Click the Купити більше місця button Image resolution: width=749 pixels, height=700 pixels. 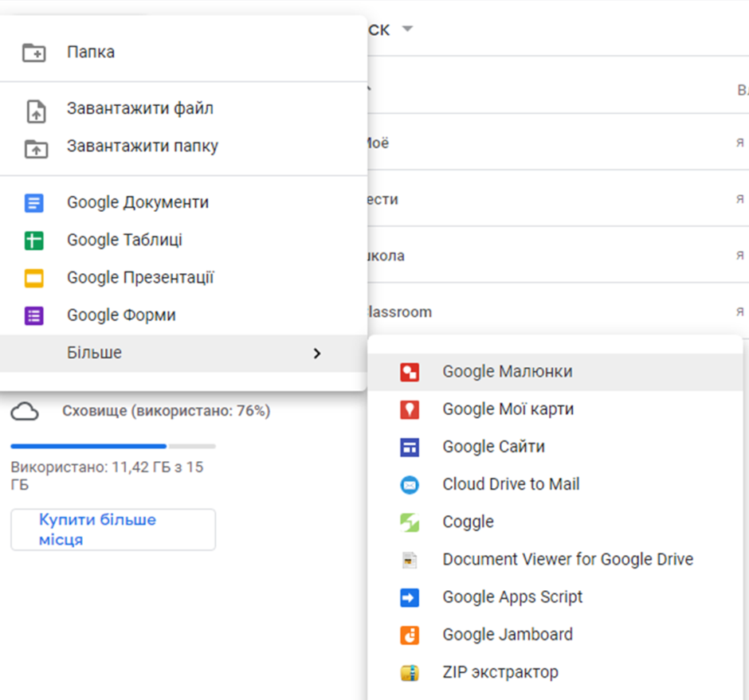[113, 530]
